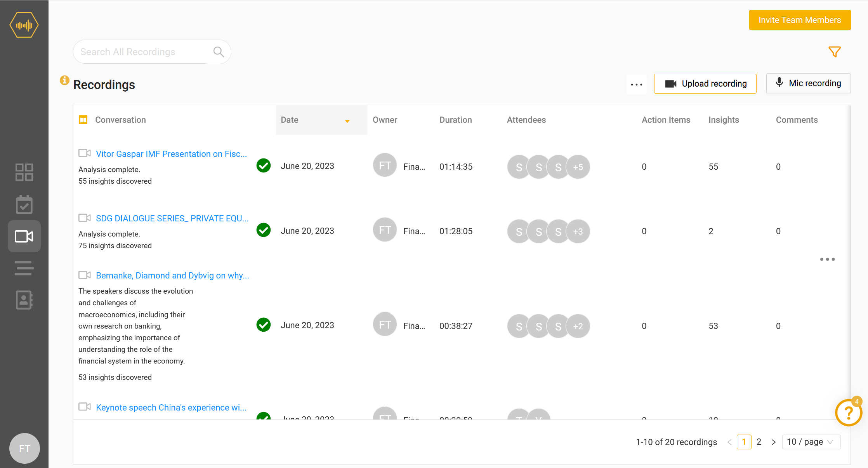Click the +2 attendees badge

click(578, 326)
